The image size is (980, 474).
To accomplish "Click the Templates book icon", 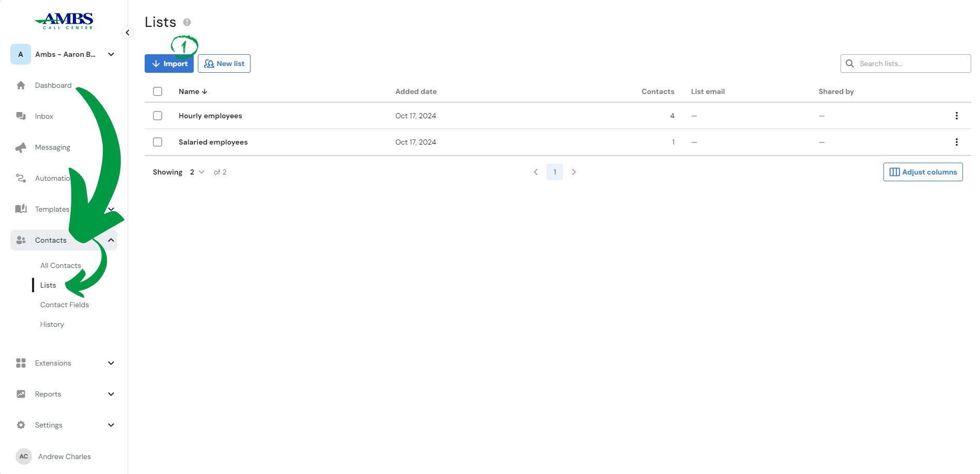I will pyautogui.click(x=21, y=209).
